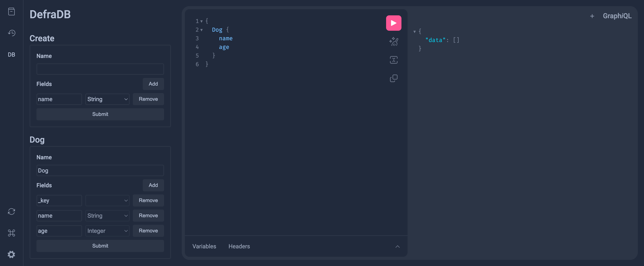Open the documentation explorer icon

pyautogui.click(x=12, y=12)
